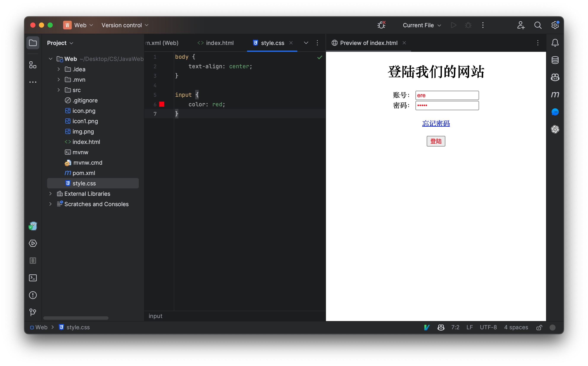588x366 pixels.
Task: Open the Git version control tool window
Action: click(x=33, y=312)
